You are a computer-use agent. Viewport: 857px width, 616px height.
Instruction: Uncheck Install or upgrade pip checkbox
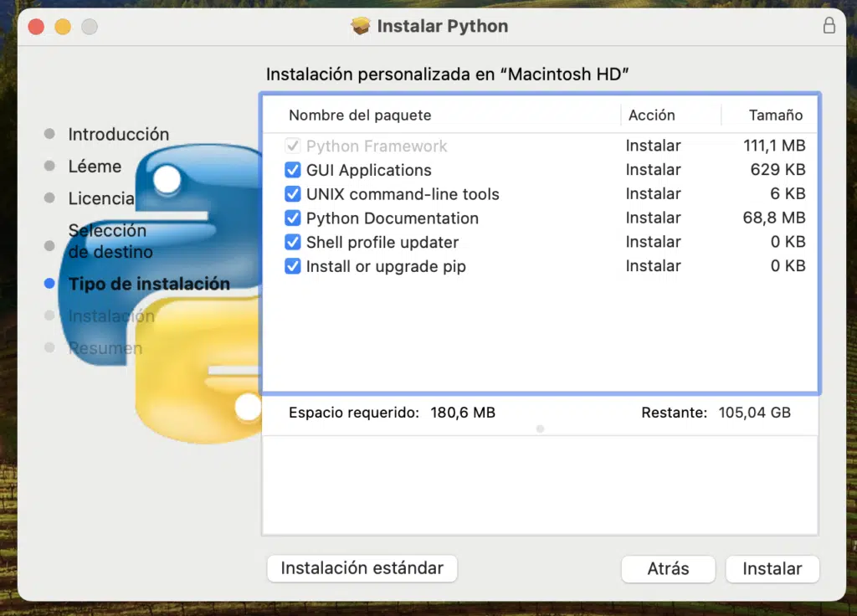(292, 266)
